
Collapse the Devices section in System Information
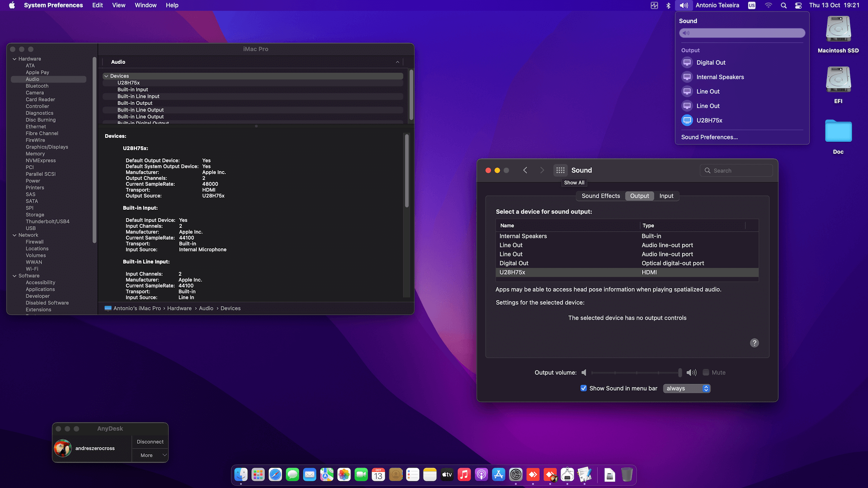[106, 76]
